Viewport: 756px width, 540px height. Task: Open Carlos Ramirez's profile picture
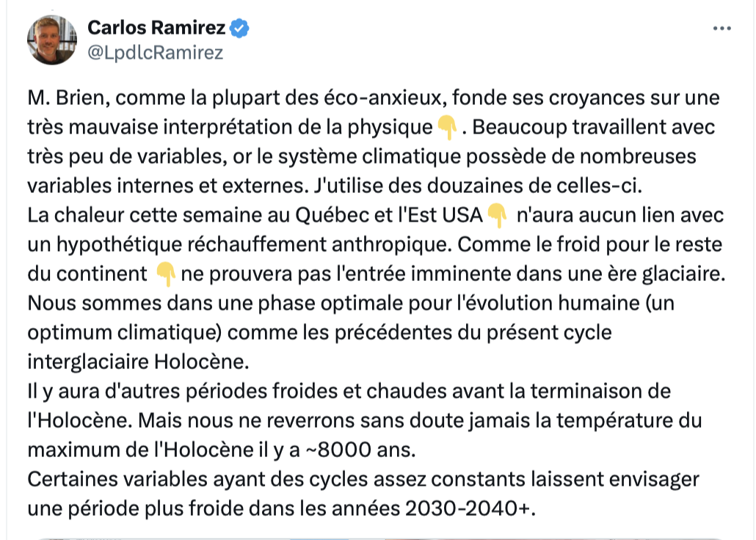(x=52, y=40)
